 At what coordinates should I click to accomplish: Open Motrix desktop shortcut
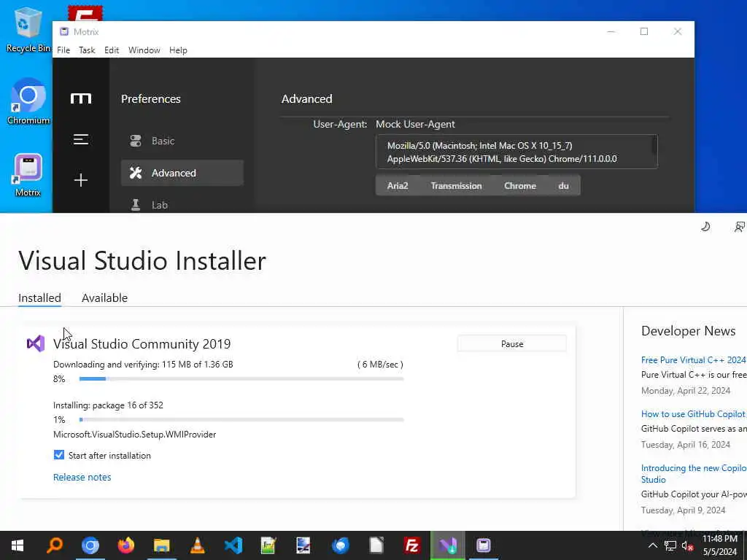pos(28,175)
